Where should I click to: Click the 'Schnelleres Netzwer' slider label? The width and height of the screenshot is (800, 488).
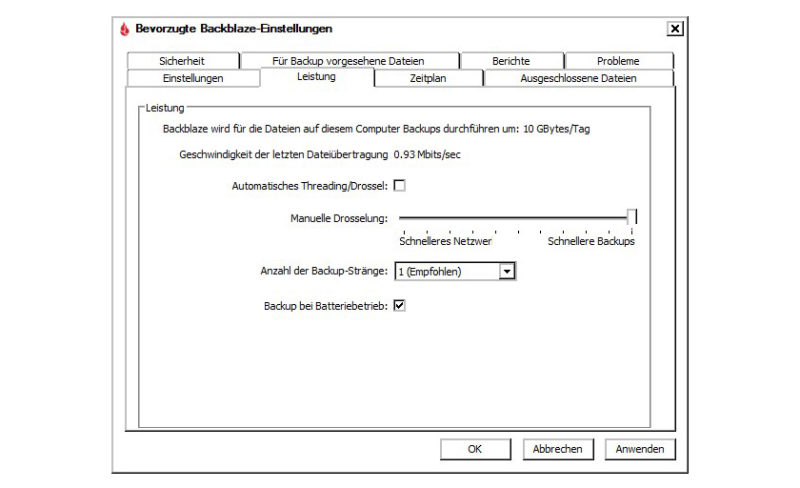pos(445,241)
